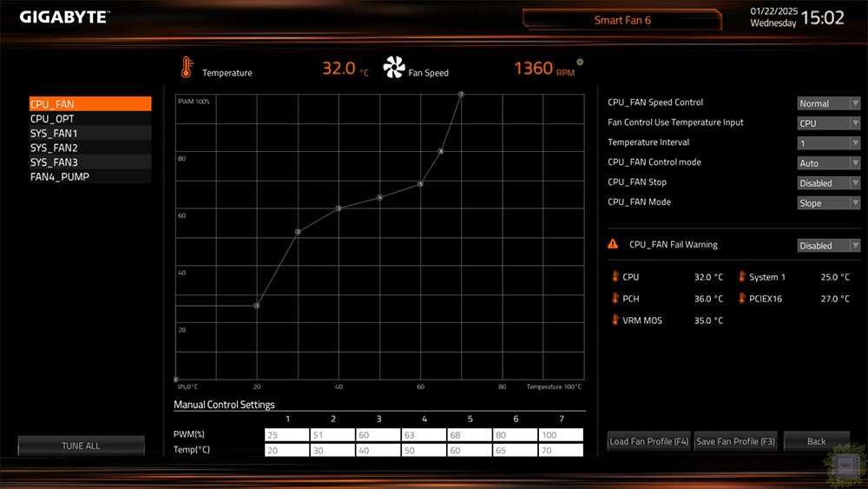Select curve point 5 at 60°C
This screenshot has width=868, height=489.
coord(421,184)
